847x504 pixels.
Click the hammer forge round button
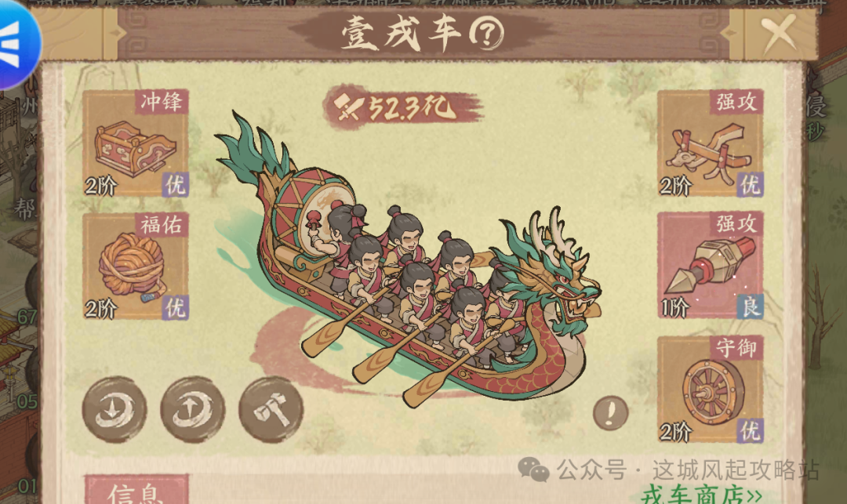pos(271,410)
